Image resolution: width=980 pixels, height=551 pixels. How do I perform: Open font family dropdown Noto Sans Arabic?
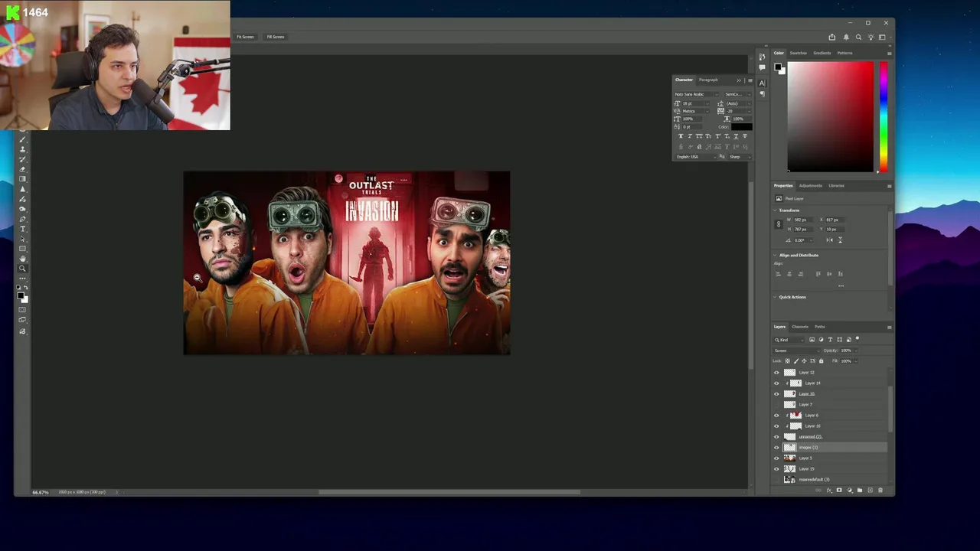[697, 94]
